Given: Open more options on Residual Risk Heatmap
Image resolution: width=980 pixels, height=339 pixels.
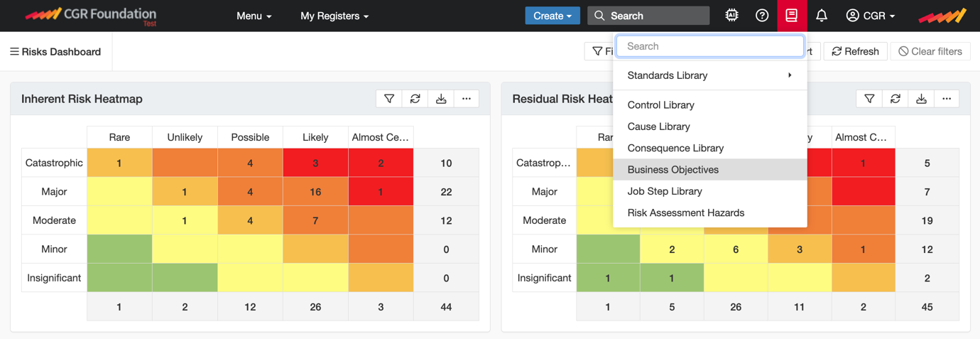Looking at the screenshot, I should [x=947, y=99].
